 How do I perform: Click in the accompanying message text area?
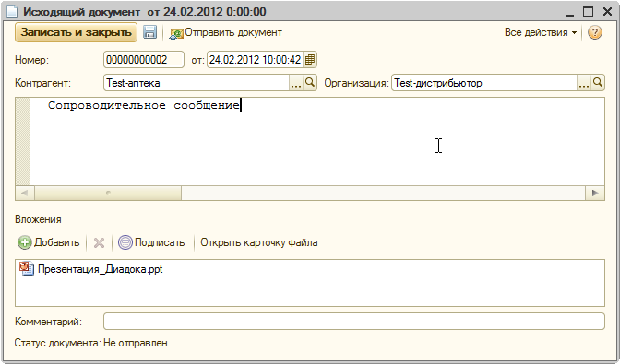point(317,141)
